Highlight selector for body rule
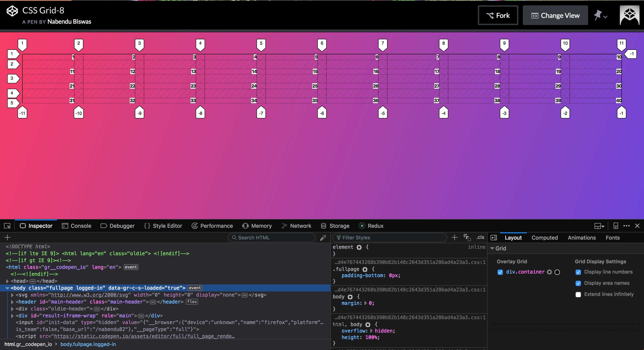 (x=350, y=297)
